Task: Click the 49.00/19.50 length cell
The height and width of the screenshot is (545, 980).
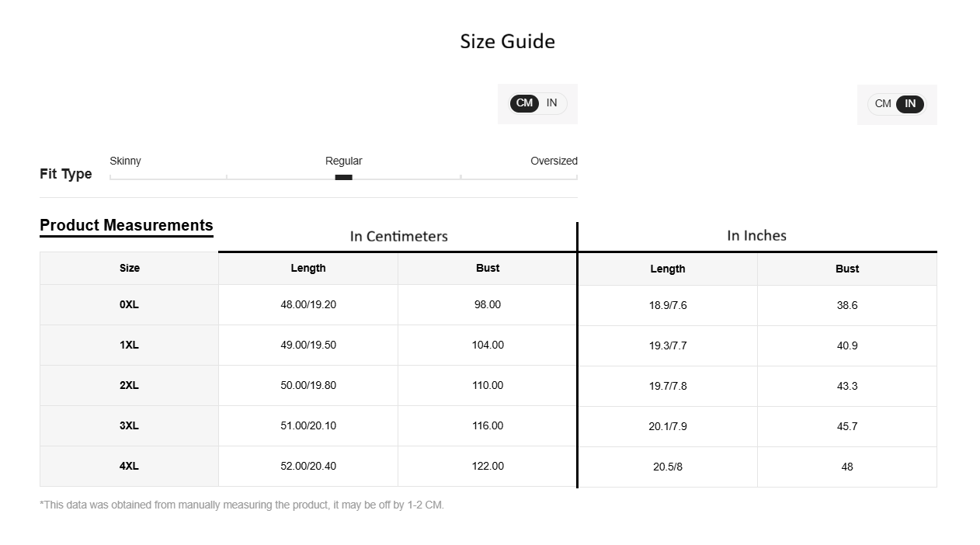Action: pyautogui.click(x=308, y=345)
